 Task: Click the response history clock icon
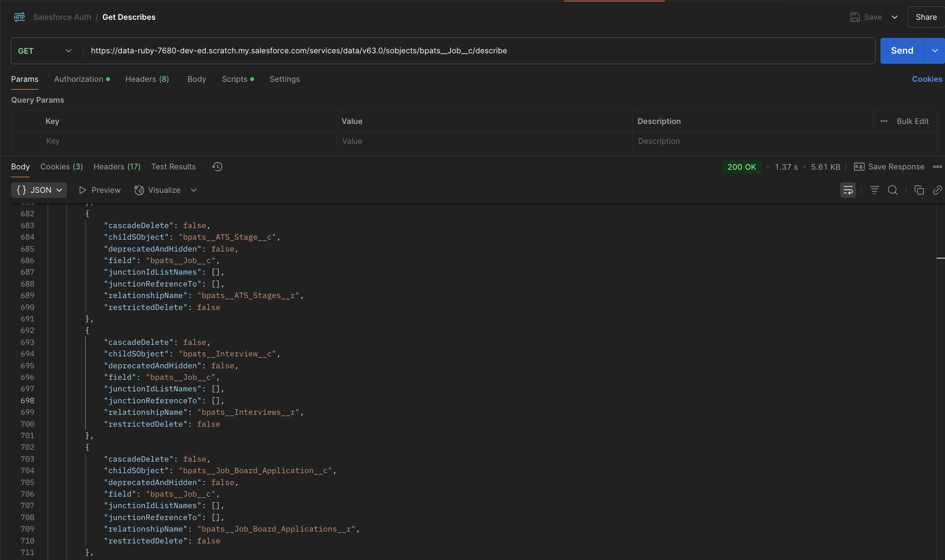pos(217,167)
